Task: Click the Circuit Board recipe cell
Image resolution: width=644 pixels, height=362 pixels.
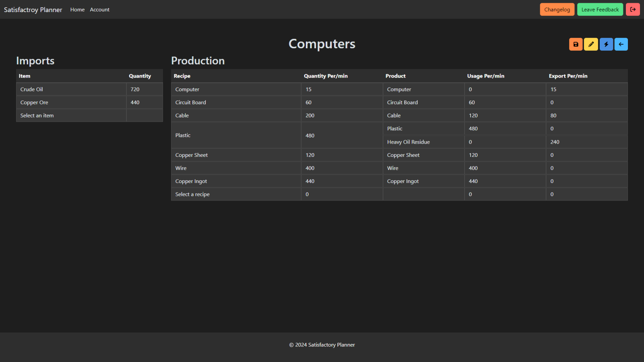Action: (x=190, y=102)
